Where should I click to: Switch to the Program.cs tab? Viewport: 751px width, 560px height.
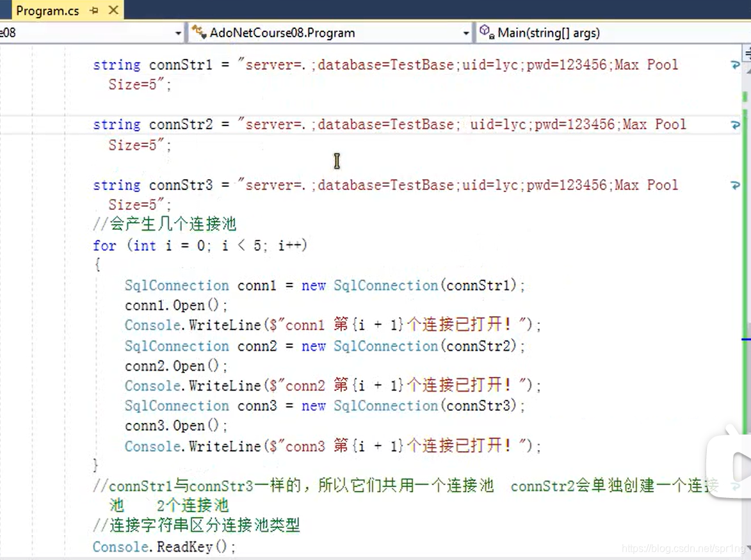(47, 10)
